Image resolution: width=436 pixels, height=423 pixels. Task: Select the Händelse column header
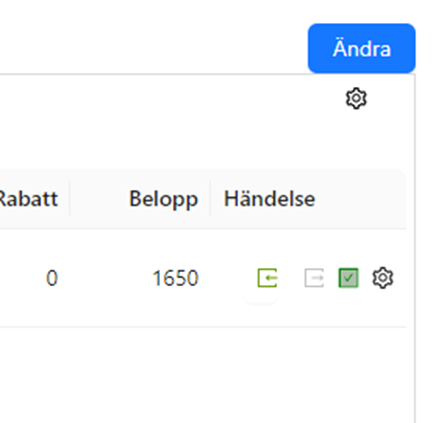click(269, 199)
